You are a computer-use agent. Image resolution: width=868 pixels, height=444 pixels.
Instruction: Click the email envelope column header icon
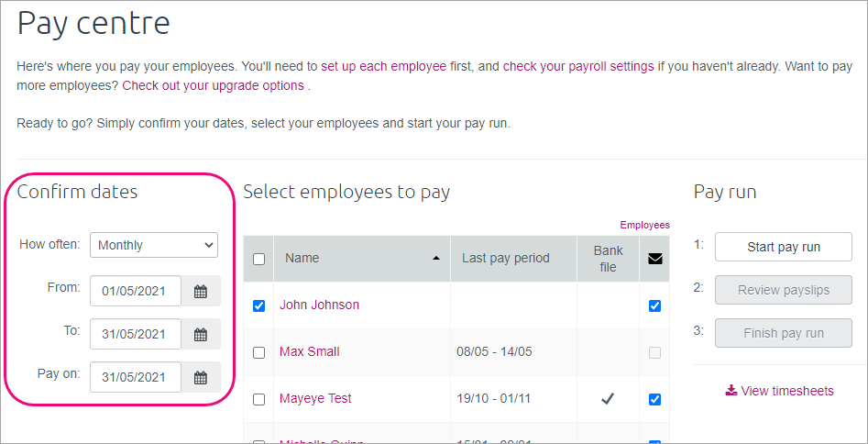click(654, 259)
